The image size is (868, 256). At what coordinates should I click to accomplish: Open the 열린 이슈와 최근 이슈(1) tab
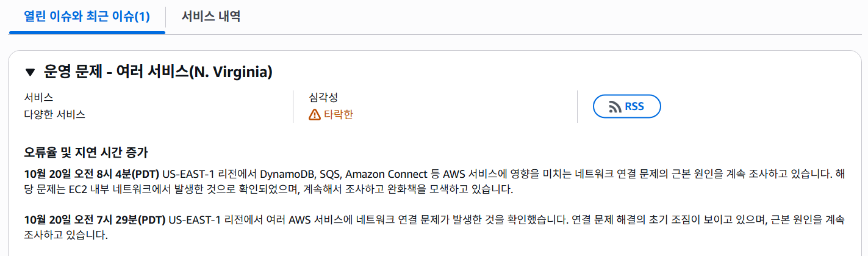click(87, 16)
